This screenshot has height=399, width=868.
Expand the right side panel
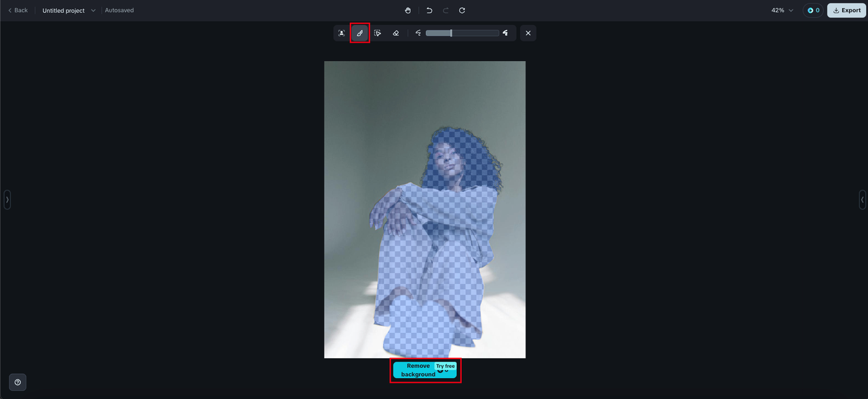tap(862, 199)
